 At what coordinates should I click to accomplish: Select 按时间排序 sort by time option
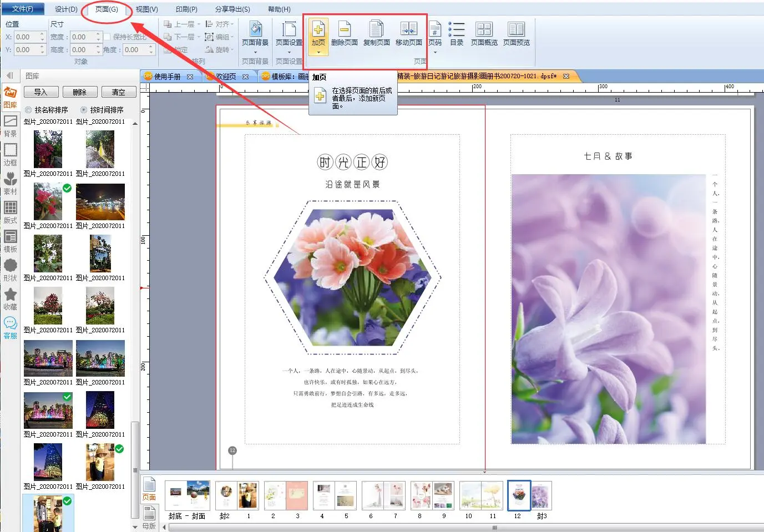click(x=84, y=110)
